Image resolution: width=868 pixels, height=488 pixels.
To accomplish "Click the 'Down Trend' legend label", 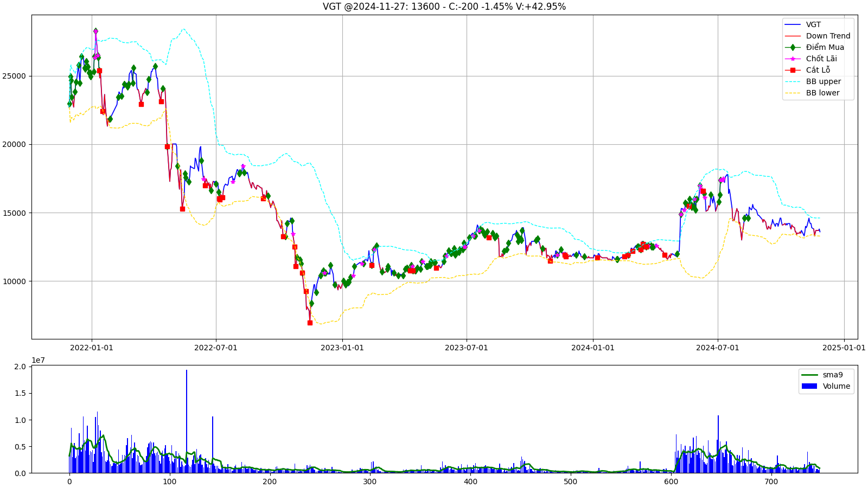I will 828,36.
